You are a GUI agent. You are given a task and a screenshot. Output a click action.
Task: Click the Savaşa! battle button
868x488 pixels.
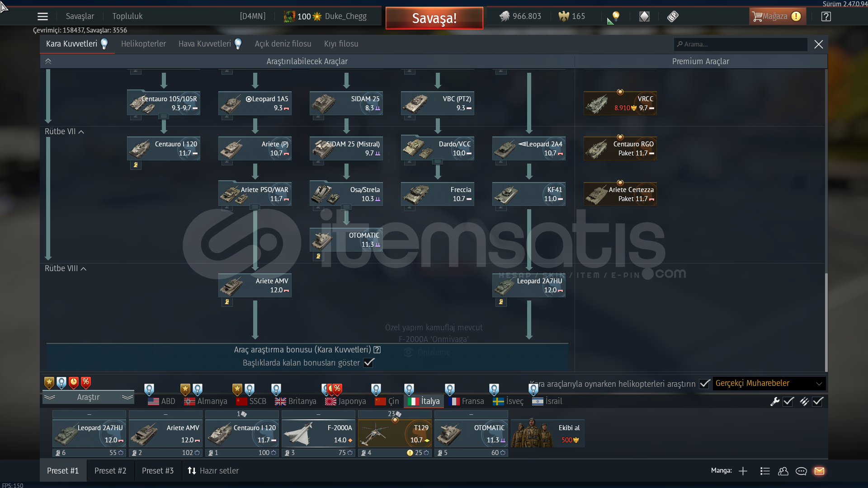click(x=434, y=18)
